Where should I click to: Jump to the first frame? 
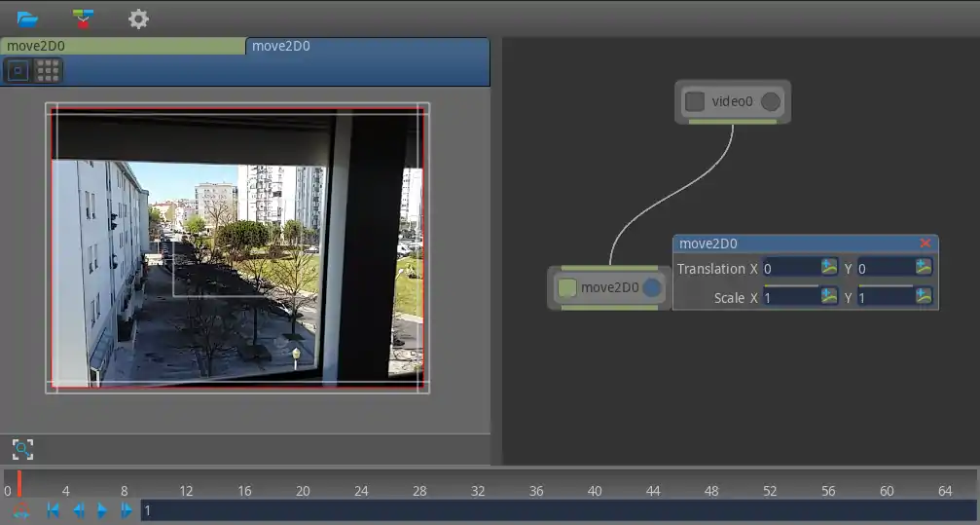click(x=54, y=510)
